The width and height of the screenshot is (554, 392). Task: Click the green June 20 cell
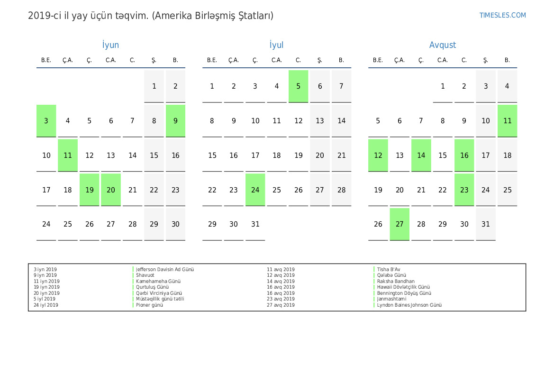point(111,190)
